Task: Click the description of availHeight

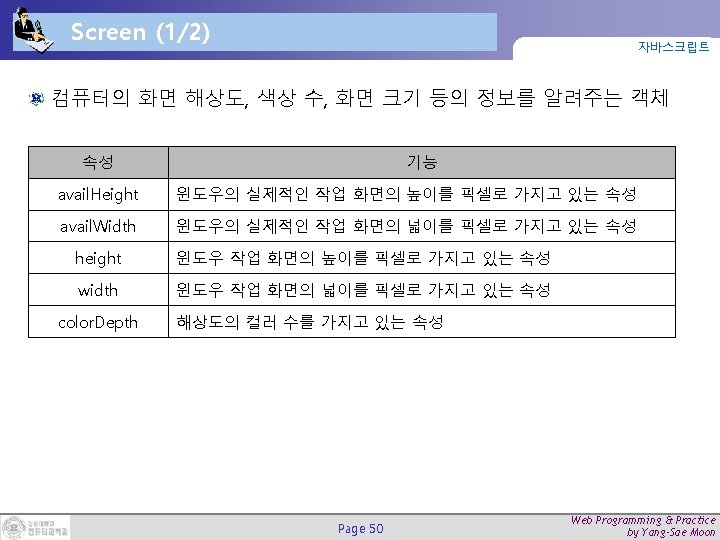Action: [406, 194]
